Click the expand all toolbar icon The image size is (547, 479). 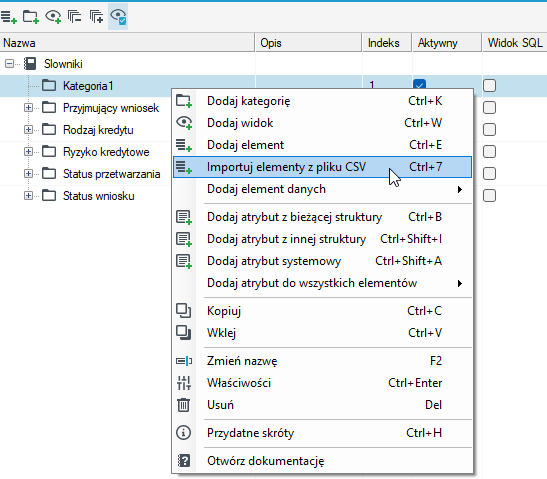tap(96, 16)
